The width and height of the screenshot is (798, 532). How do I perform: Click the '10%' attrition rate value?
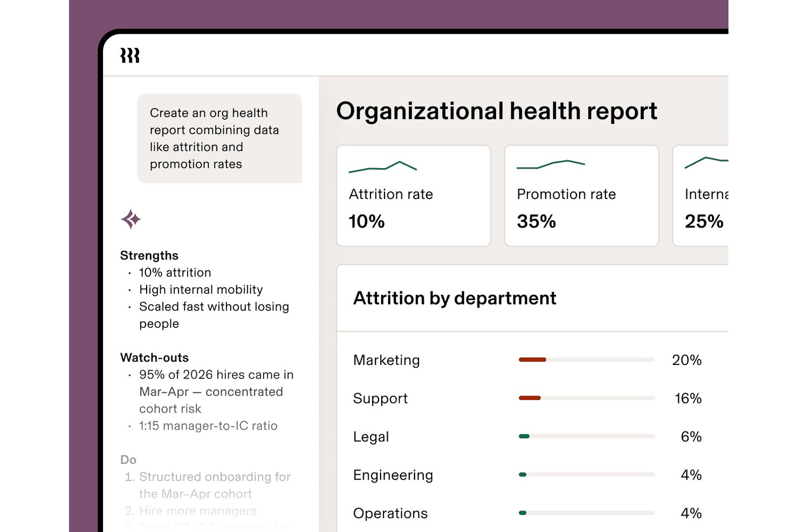click(x=367, y=222)
